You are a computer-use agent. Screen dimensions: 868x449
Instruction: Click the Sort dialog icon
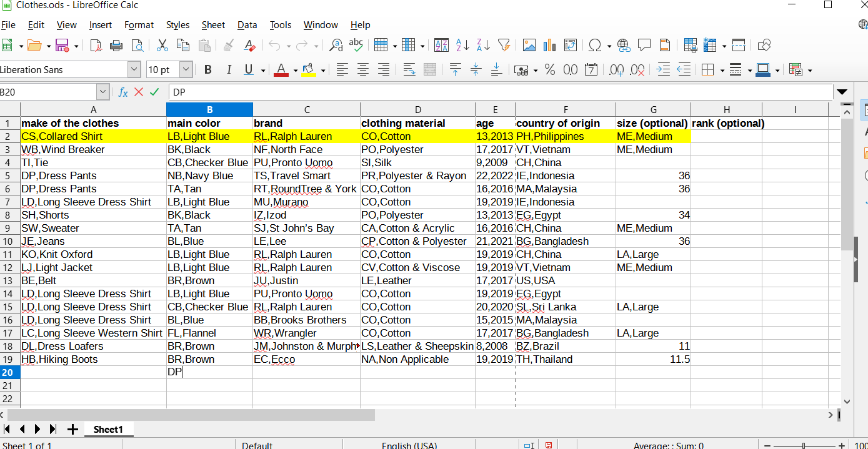click(441, 45)
